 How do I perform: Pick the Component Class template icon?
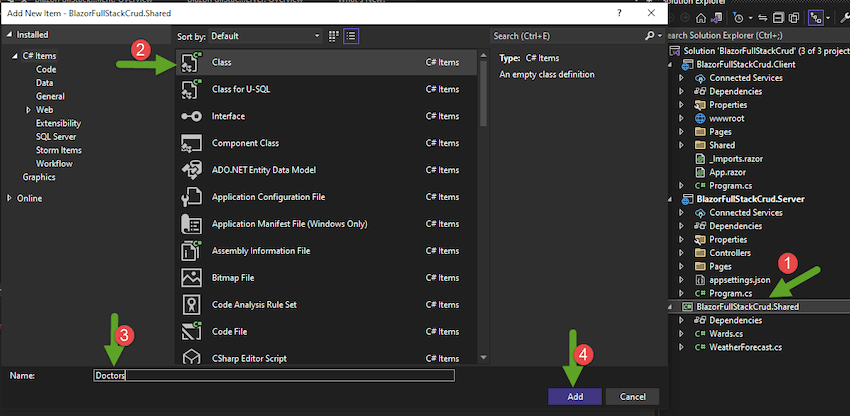[x=191, y=143]
